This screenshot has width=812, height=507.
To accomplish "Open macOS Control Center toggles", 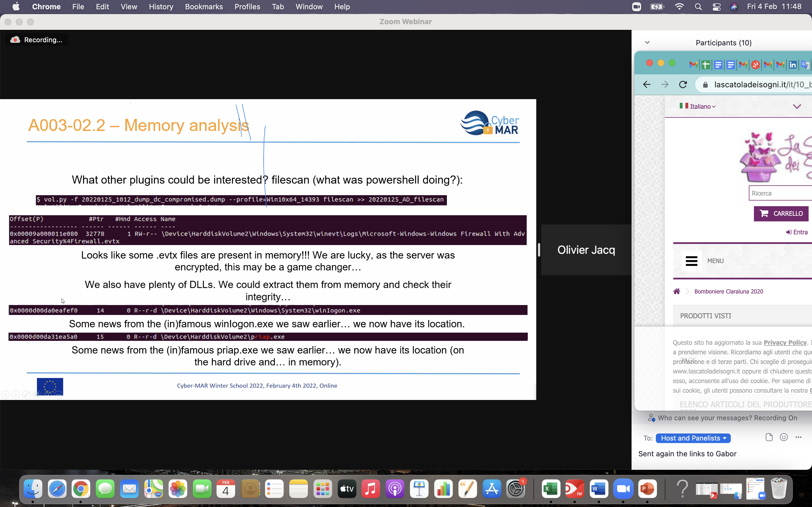I will click(x=716, y=7).
